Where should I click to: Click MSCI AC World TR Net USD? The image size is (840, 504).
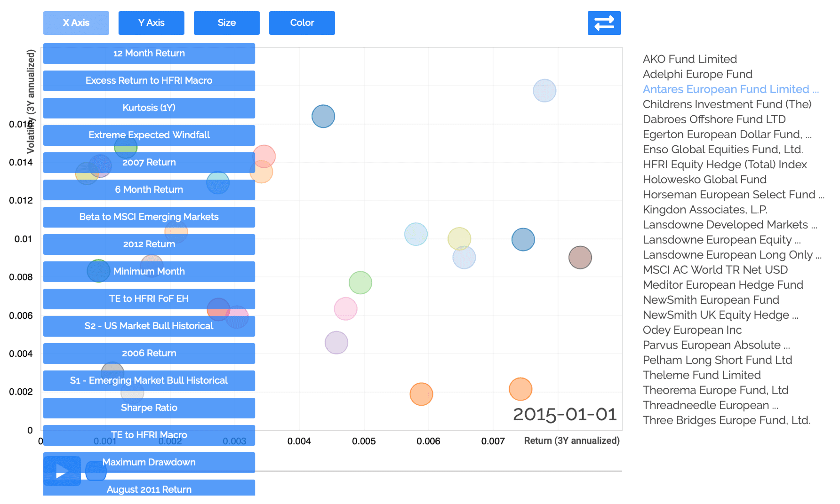715,270
